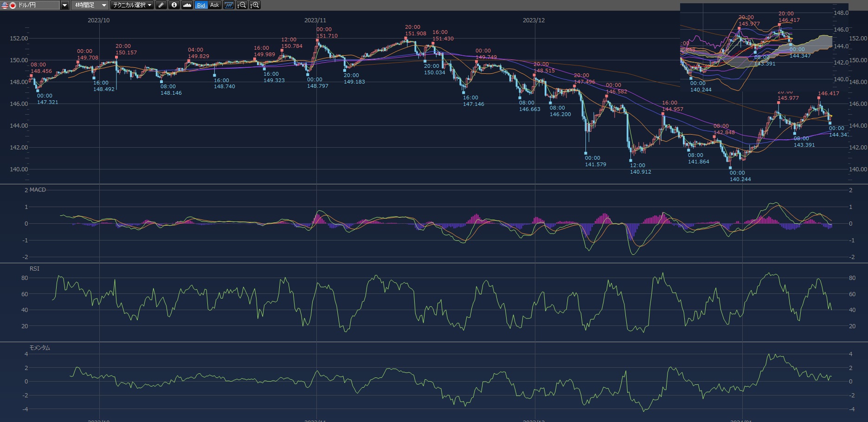Zoom in the chart with the plus magnifier
The width and height of the screenshot is (868, 422).
pos(255,5)
